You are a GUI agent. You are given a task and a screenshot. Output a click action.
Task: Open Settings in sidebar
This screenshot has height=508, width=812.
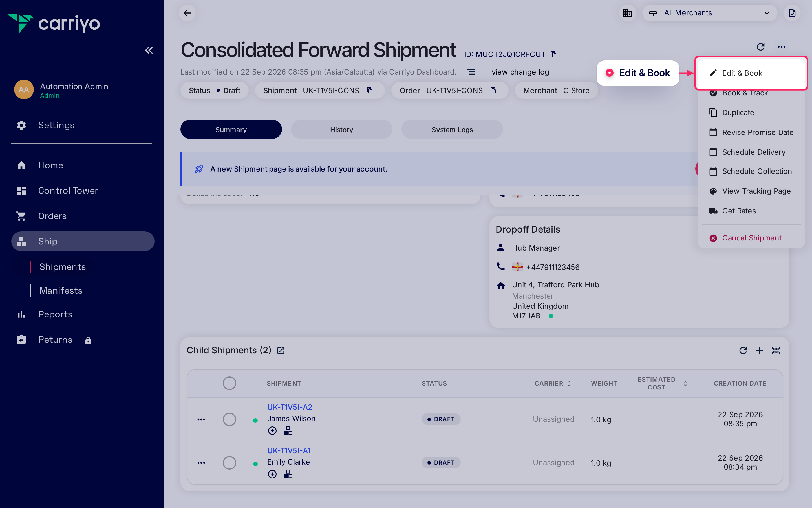pyautogui.click(x=56, y=125)
